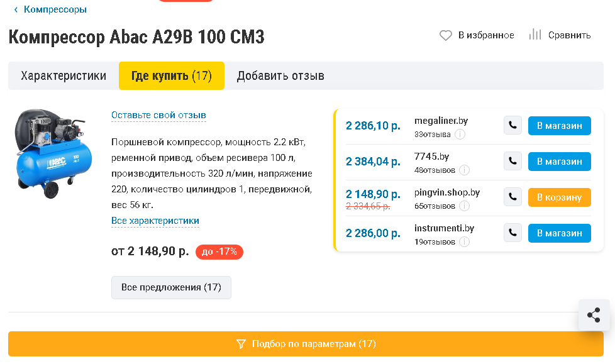The height and width of the screenshot is (364, 615).
Task: Click the от 2 148,90 р. starting price
Action: (150, 251)
